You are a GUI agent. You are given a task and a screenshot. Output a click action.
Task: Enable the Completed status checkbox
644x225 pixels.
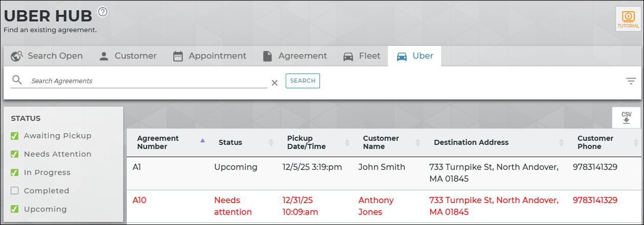pos(15,191)
